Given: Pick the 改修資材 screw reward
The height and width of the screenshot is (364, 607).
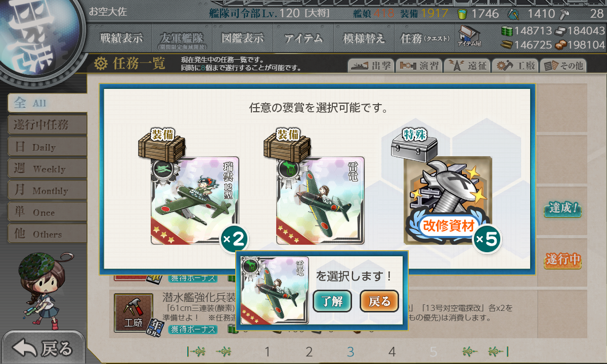Looking at the screenshot, I should click(448, 201).
